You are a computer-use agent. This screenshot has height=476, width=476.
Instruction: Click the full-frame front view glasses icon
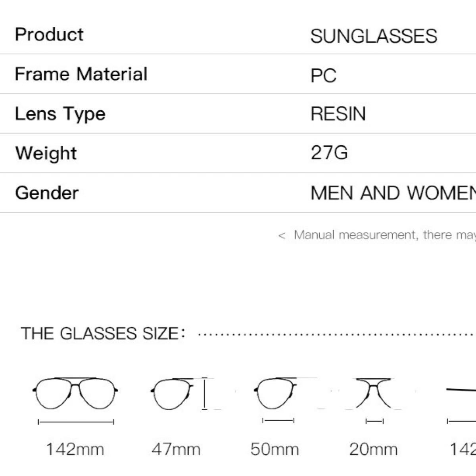pos(76,393)
